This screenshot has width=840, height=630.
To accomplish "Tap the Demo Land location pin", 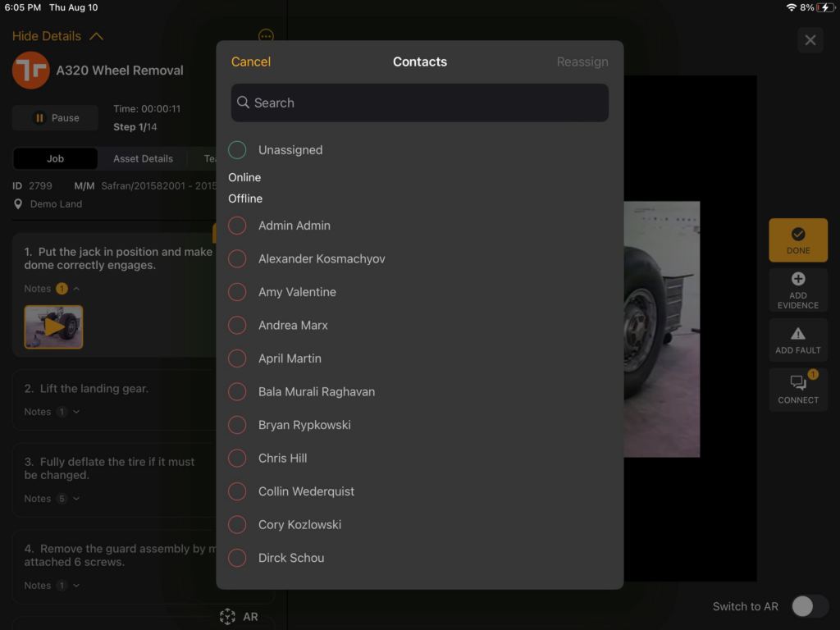I will click(x=18, y=204).
